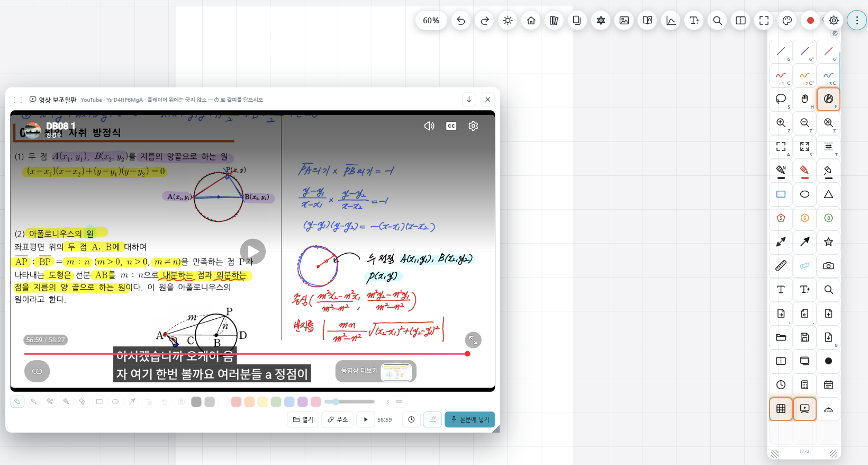Collapse the video panel with down arrow
The image size is (868, 465).
point(469,100)
